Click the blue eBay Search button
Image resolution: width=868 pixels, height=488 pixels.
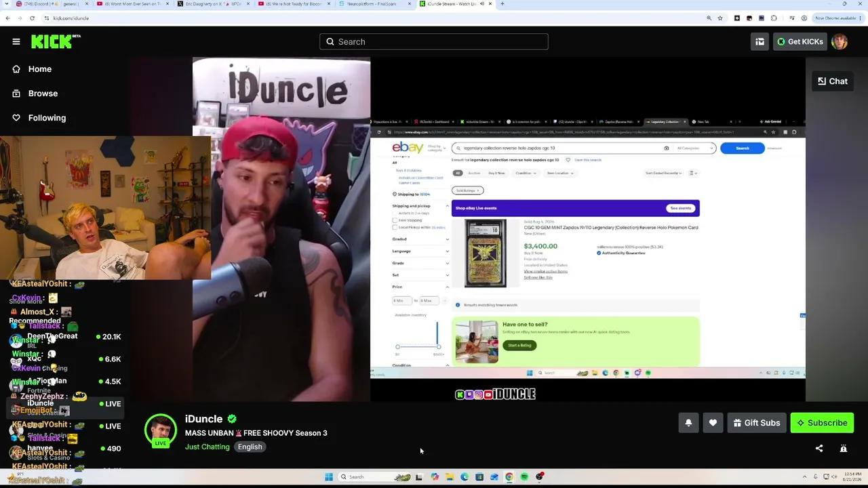pos(743,148)
